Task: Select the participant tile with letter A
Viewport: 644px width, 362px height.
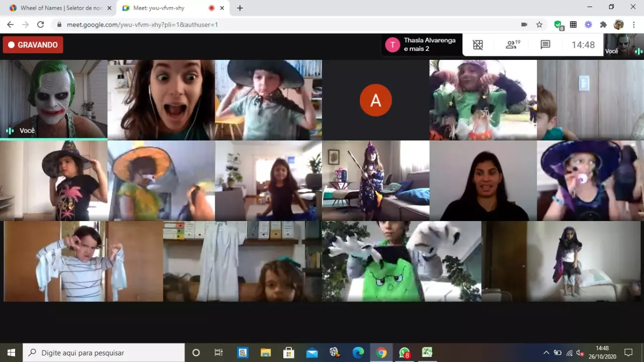Action: (x=375, y=100)
